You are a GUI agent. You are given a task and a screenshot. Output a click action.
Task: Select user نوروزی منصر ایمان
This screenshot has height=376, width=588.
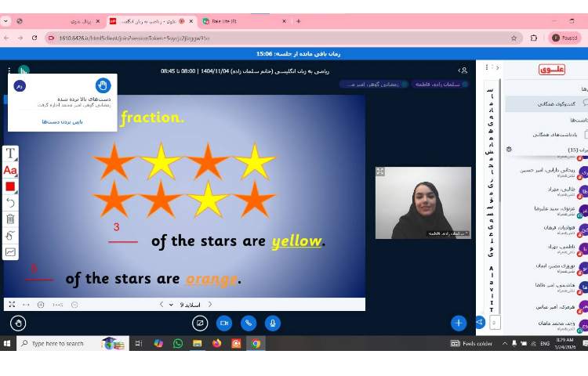point(546,268)
